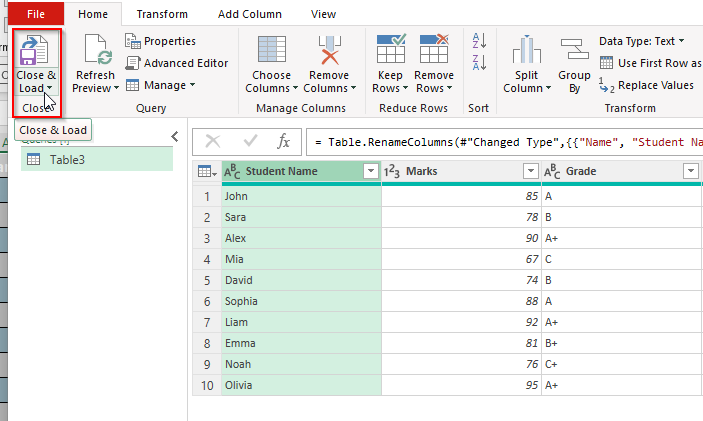The width and height of the screenshot is (703, 421).
Task: Click the Split Column icon
Action: [x=526, y=50]
